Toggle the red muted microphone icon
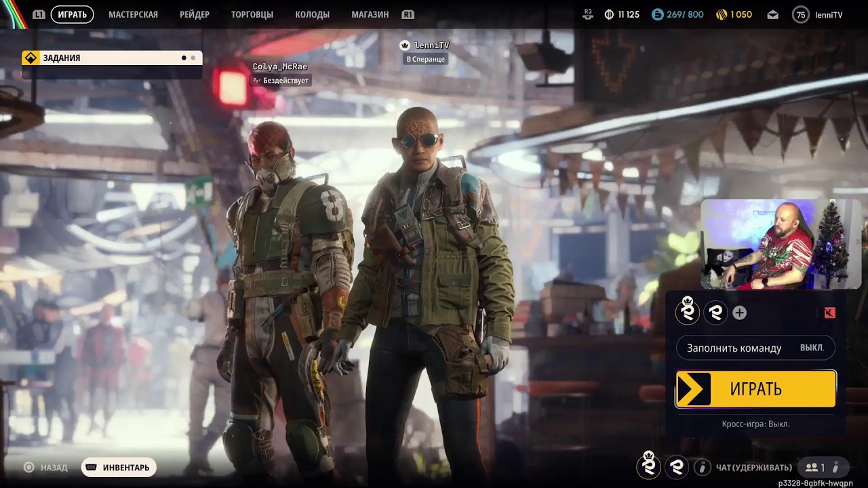This screenshot has width=868, height=488. click(x=830, y=312)
